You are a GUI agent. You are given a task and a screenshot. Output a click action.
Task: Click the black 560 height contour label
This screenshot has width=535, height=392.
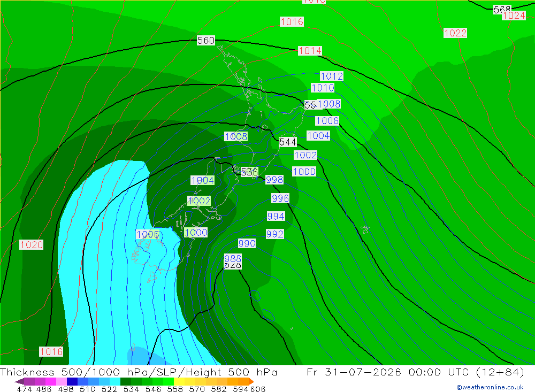(206, 40)
